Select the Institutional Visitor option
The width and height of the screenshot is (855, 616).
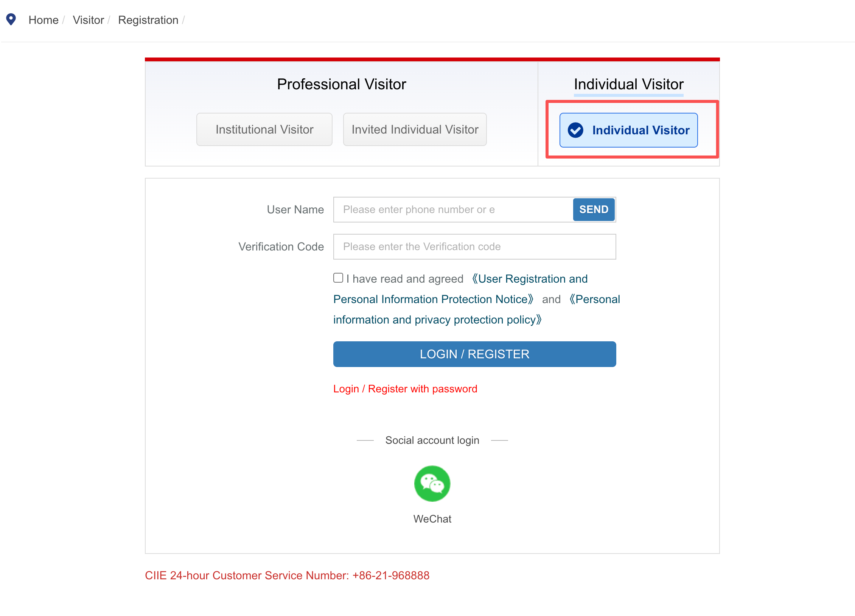click(264, 129)
